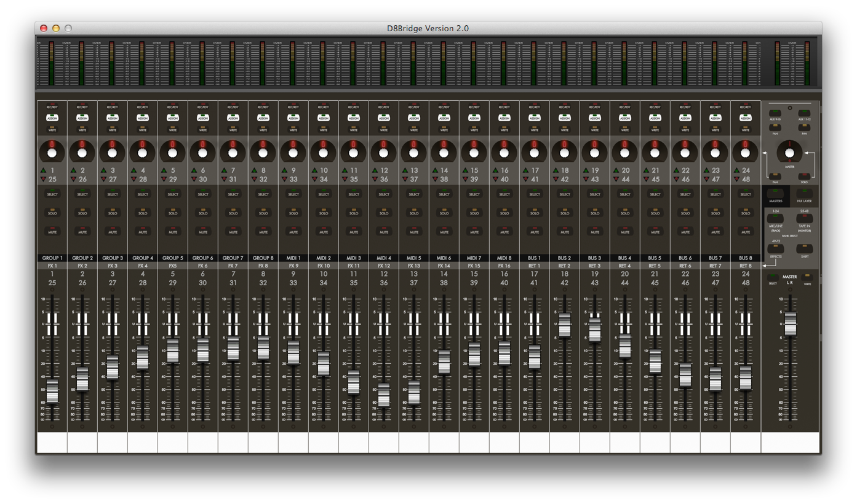The width and height of the screenshot is (857, 504).
Task: Solo channel 4 (GROUP 4)
Action: (x=143, y=212)
